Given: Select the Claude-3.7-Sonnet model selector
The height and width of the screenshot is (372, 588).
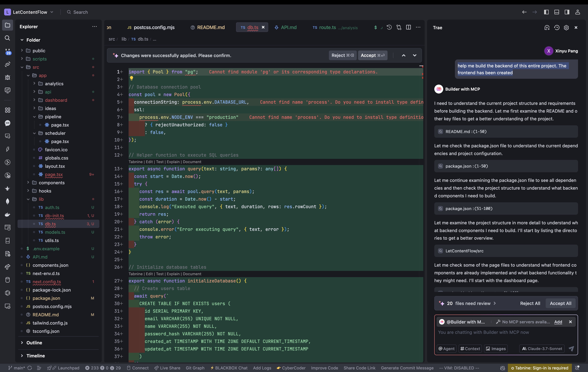Looking at the screenshot, I should (542, 349).
